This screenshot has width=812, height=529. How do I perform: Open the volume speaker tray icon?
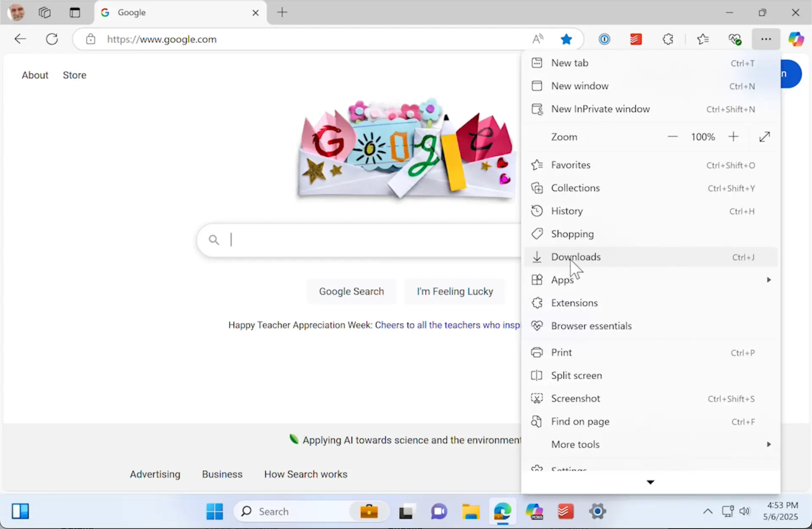coord(744,512)
